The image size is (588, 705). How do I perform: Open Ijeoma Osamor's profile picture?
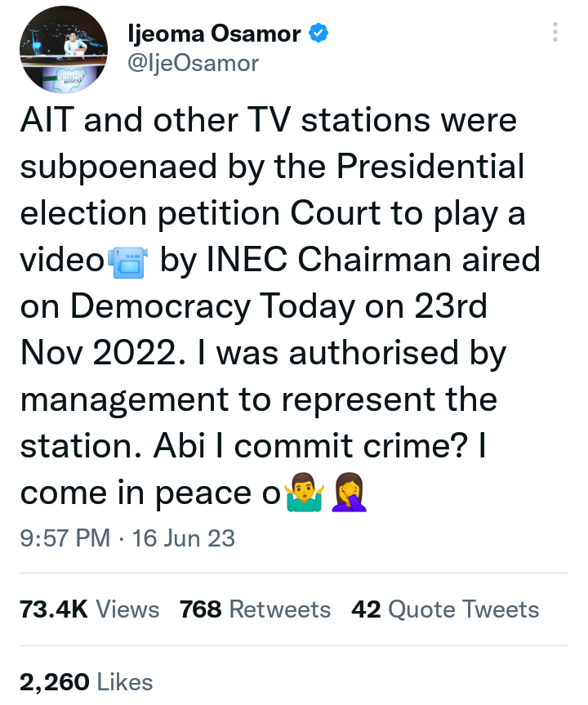(x=64, y=54)
